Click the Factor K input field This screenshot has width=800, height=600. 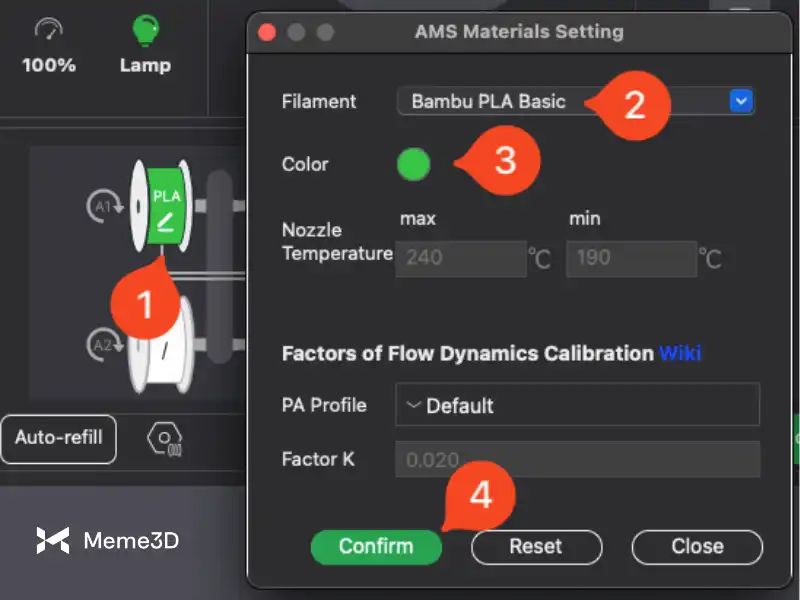577,460
